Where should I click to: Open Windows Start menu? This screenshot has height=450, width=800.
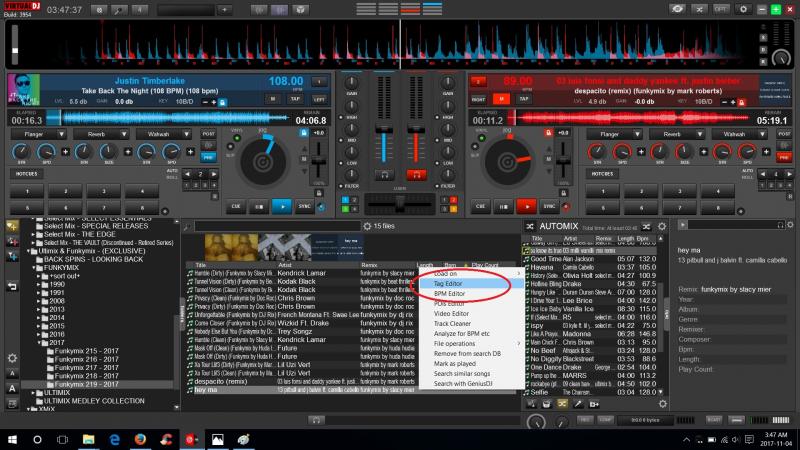[12, 439]
